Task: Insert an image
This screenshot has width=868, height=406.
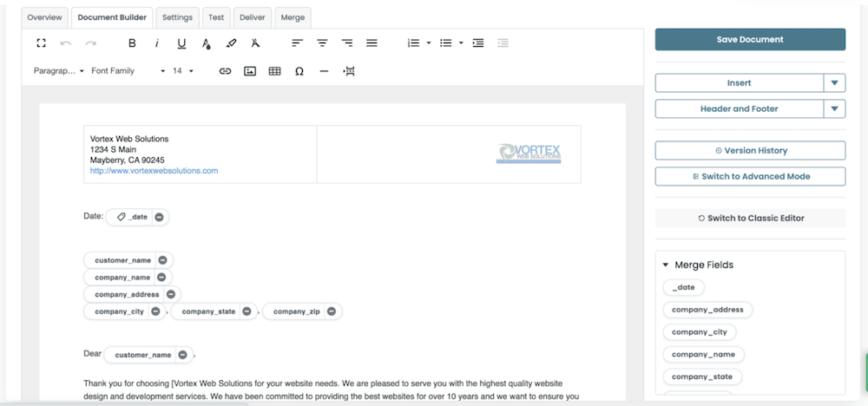Action: (250, 71)
